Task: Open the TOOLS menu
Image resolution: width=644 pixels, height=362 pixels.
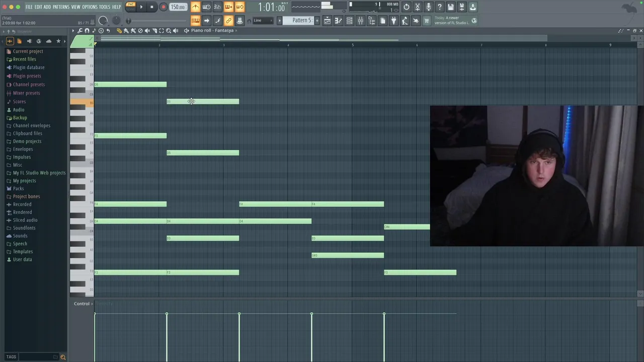Action: pos(105,7)
